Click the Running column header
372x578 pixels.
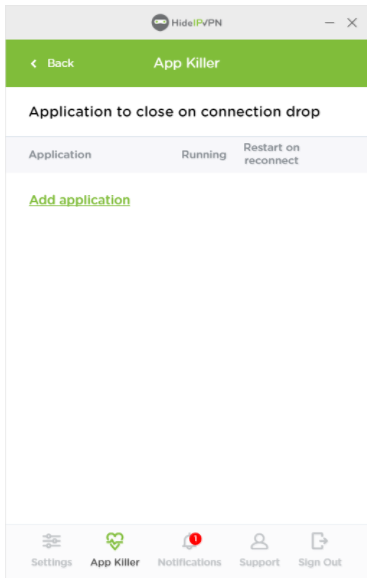click(x=204, y=154)
